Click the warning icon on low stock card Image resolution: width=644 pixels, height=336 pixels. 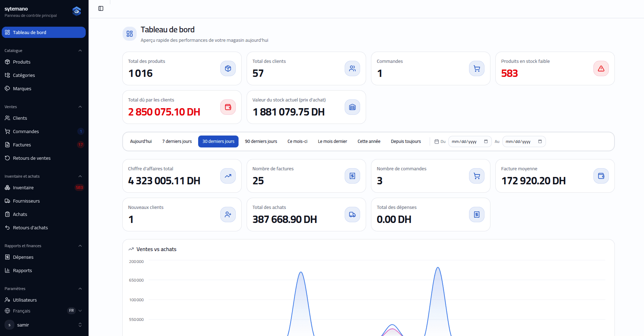[x=601, y=68]
